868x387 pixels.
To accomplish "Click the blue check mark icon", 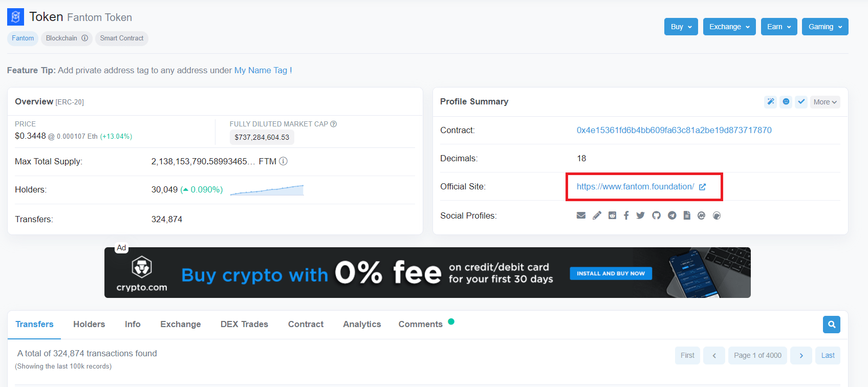I will coord(801,102).
